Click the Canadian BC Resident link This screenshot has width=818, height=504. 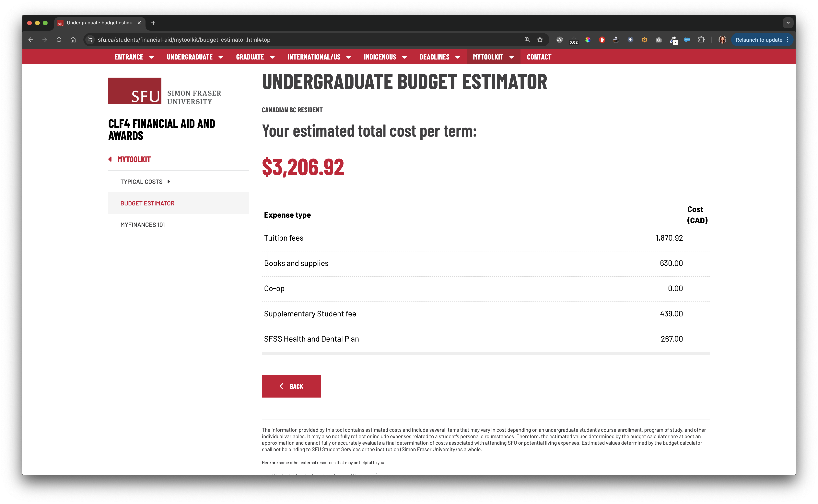pyautogui.click(x=292, y=110)
